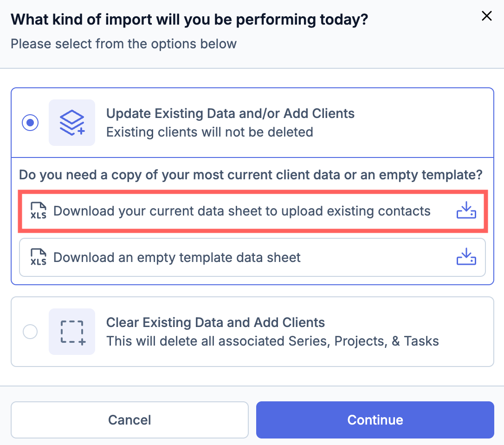Click the stacked layers plus icon

pyautogui.click(x=72, y=123)
